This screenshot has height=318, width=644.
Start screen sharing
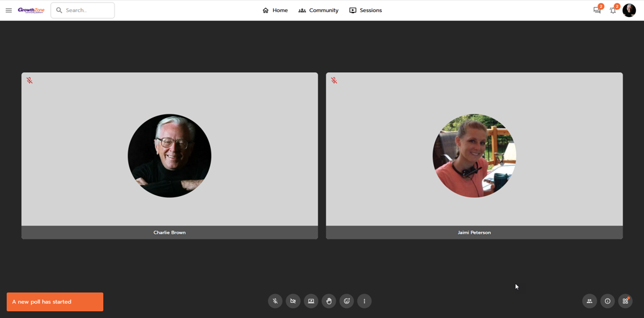tap(311, 302)
